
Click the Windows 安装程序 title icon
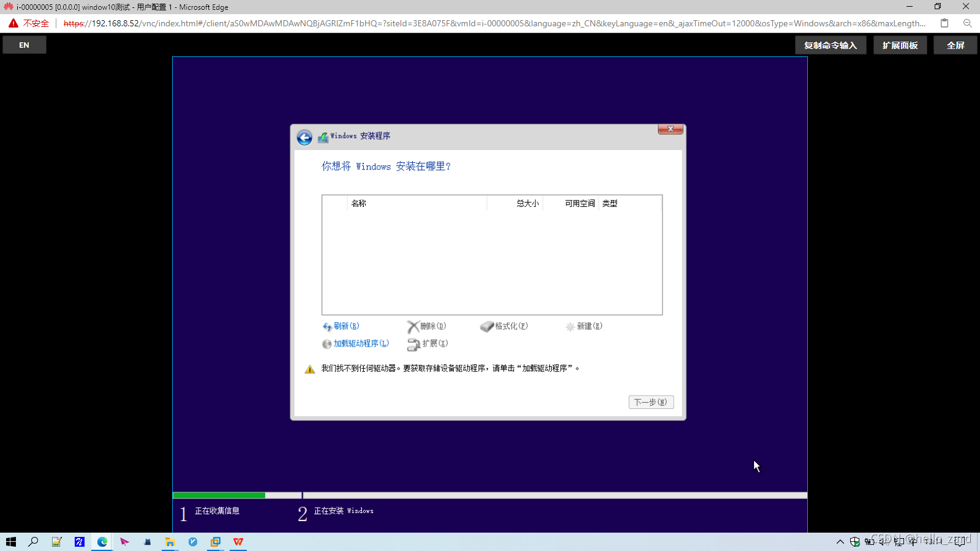[323, 137]
